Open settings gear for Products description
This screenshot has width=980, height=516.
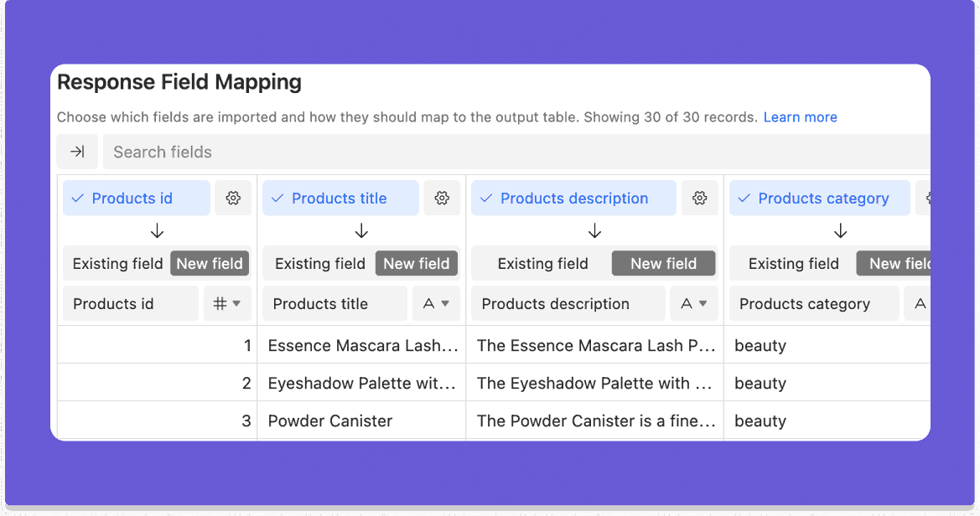pyautogui.click(x=699, y=199)
